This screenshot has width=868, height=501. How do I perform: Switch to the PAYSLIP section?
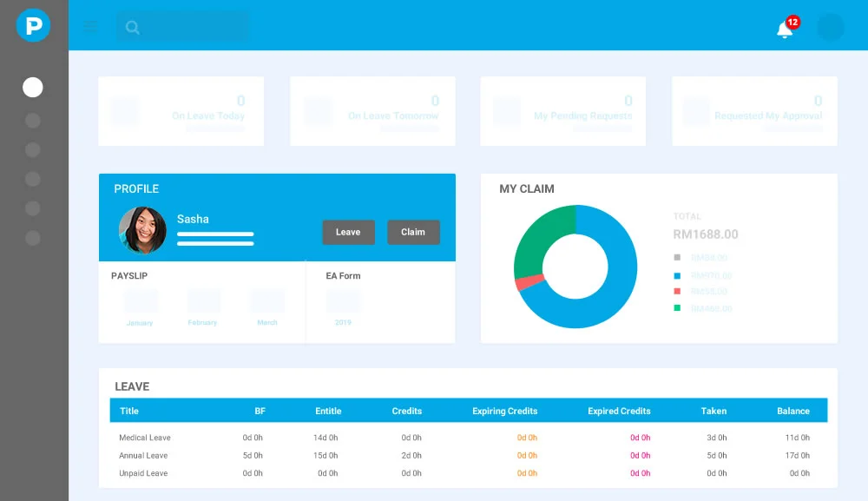click(128, 275)
